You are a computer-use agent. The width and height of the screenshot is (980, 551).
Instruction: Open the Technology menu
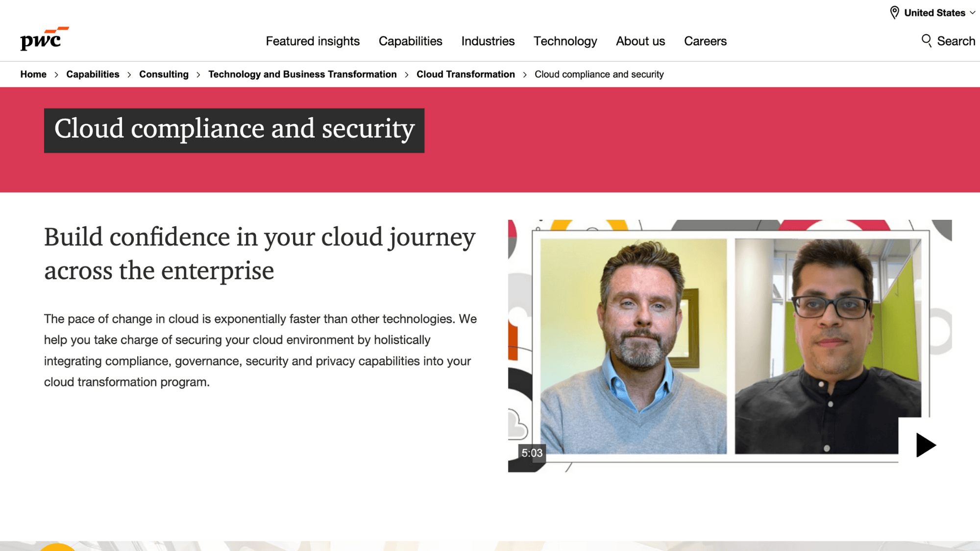[565, 41]
